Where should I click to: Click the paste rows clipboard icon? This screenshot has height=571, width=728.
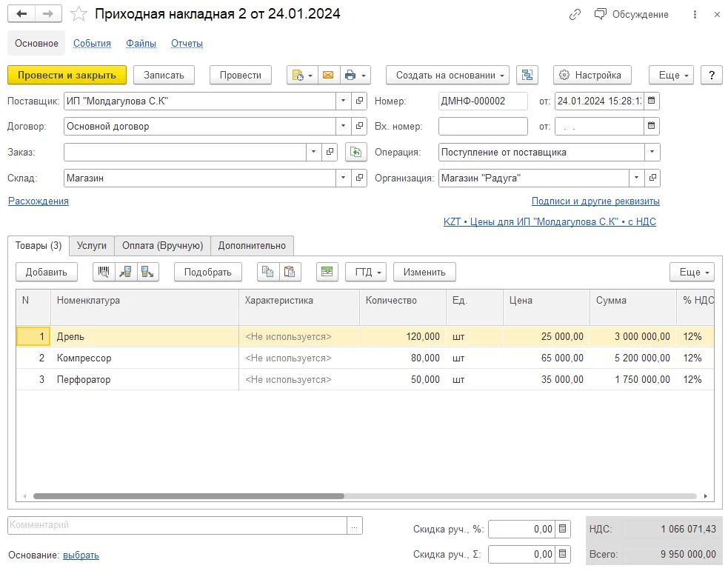[x=290, y=272]
